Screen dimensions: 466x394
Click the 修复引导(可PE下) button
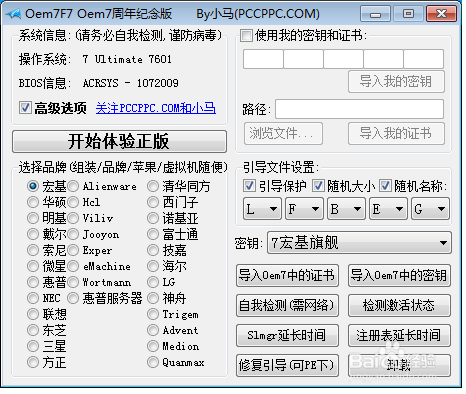[287, 365]
